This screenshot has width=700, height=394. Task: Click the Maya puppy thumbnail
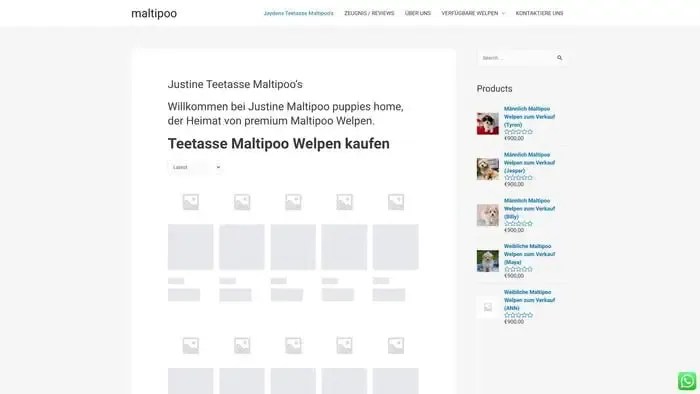click(488, 261)
